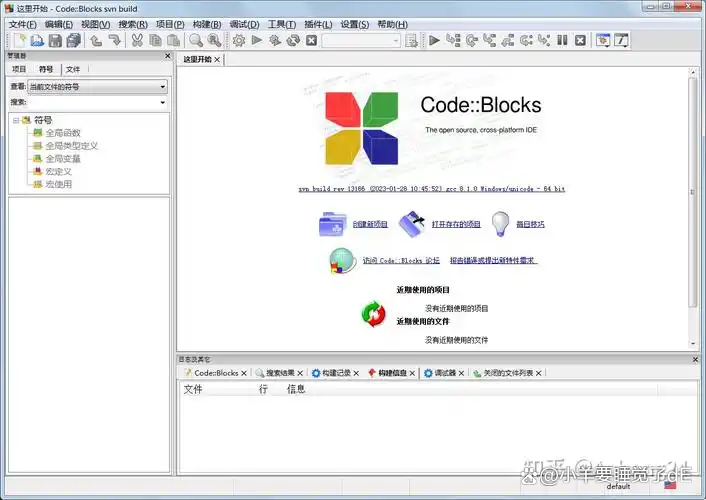
Task: Open the 文件(F) menu
Action: pyautogui.click(x=23, y=24)
